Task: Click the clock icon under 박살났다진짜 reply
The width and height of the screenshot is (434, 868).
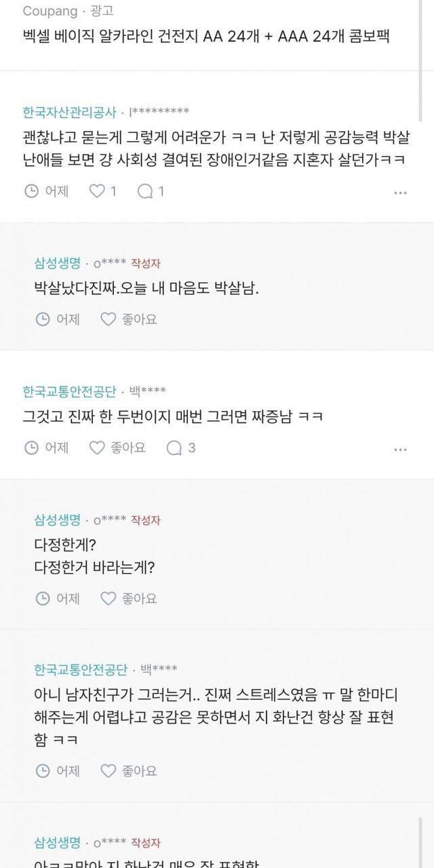Action: (x=42, y=319)
